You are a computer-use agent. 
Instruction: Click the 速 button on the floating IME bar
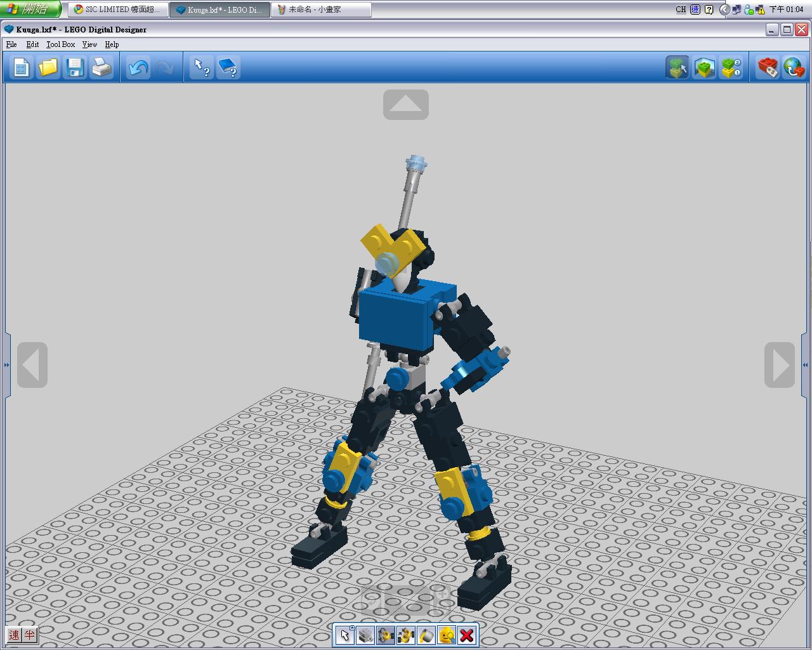click(x=14, y=635)
